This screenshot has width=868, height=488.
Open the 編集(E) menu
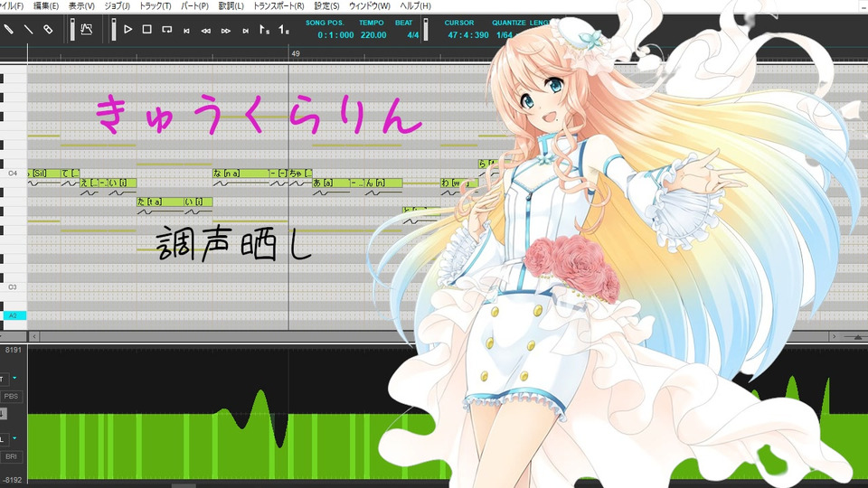coord(46,5)
